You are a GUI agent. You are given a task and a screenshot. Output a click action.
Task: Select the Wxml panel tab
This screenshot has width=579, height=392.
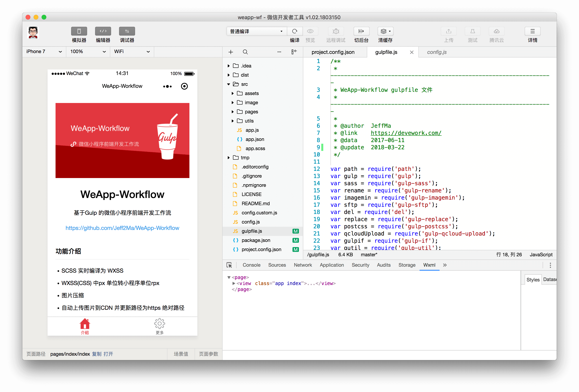click(x=429, y=265)
